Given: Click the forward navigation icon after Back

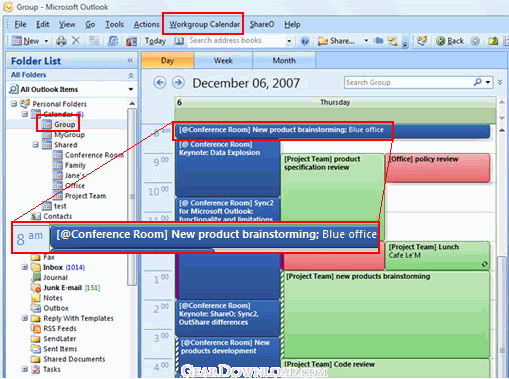Looking at the screenshot, I should 475,41.
